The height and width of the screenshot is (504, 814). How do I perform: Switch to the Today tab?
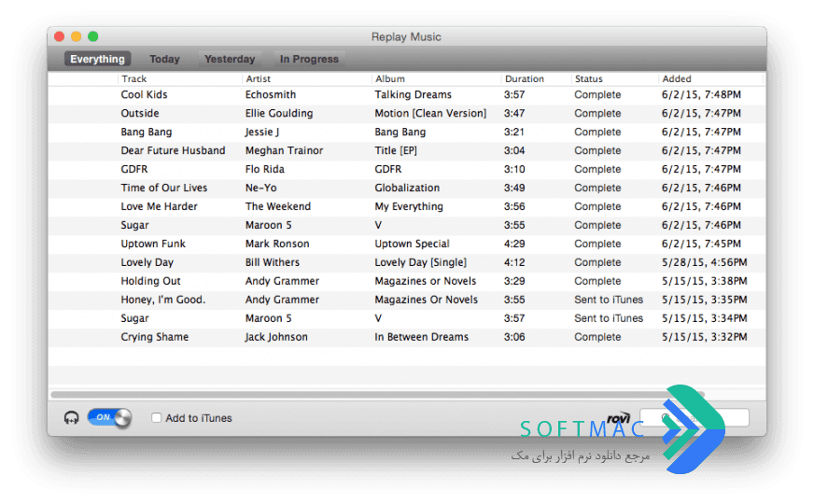point(164,59)
